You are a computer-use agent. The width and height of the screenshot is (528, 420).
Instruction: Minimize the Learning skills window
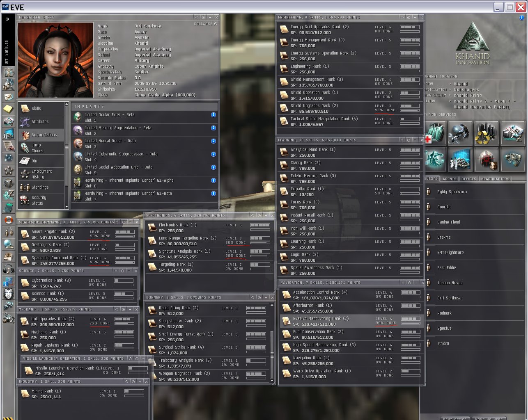coord(415,140)
